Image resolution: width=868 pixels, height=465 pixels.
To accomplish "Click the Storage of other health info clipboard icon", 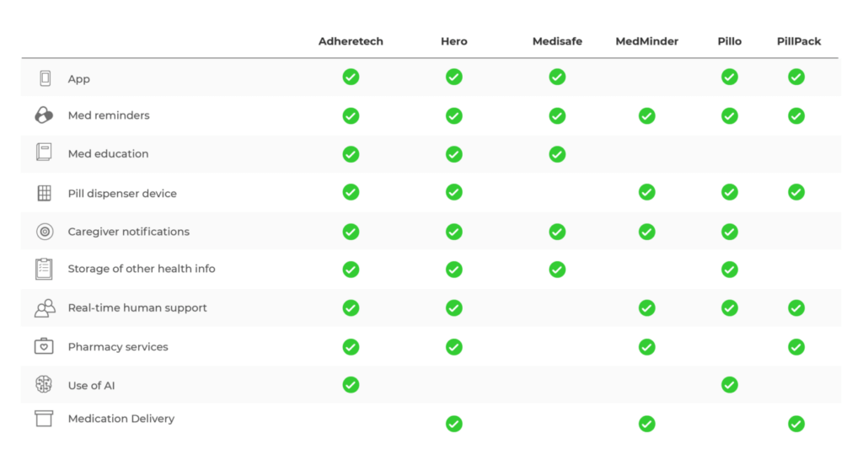I will 45,269.
